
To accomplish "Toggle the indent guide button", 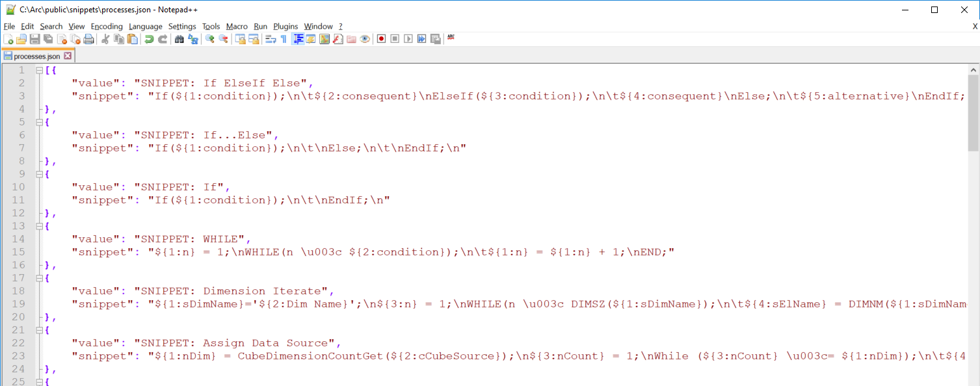I will (x=298, y=39).
